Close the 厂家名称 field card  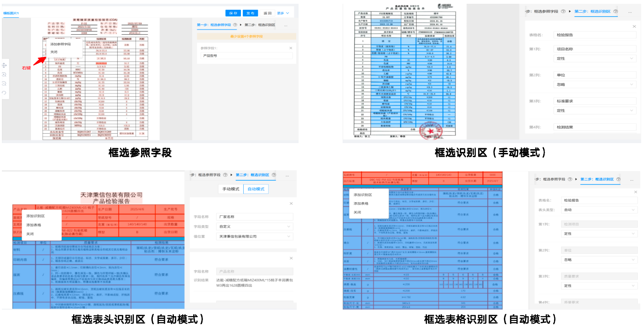click(x=291, y=203)
